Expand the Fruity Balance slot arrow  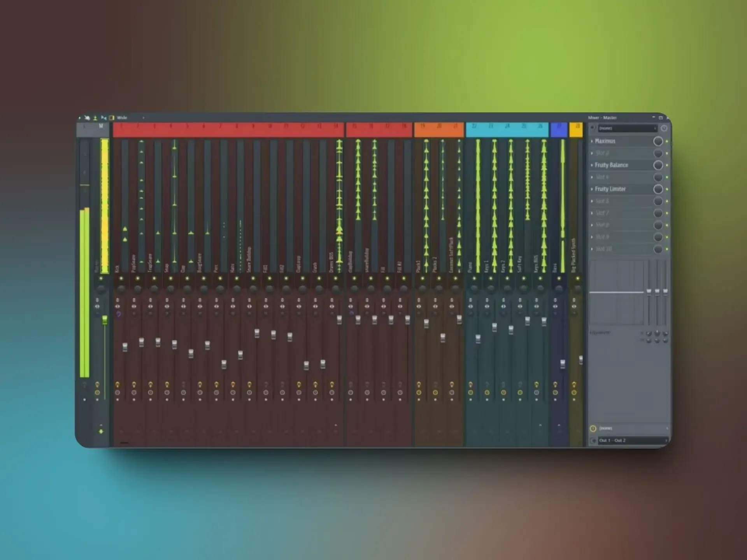coord(592,165)
